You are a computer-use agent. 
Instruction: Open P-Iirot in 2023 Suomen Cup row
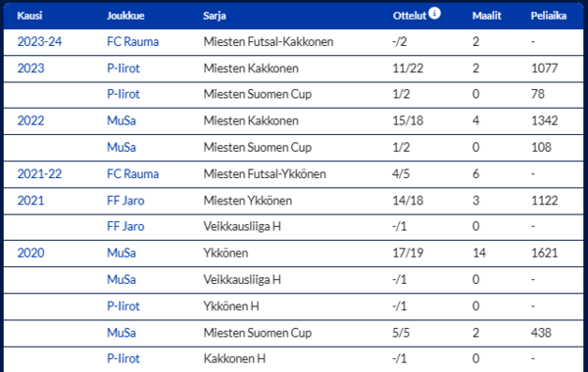[x=123, y=94]
